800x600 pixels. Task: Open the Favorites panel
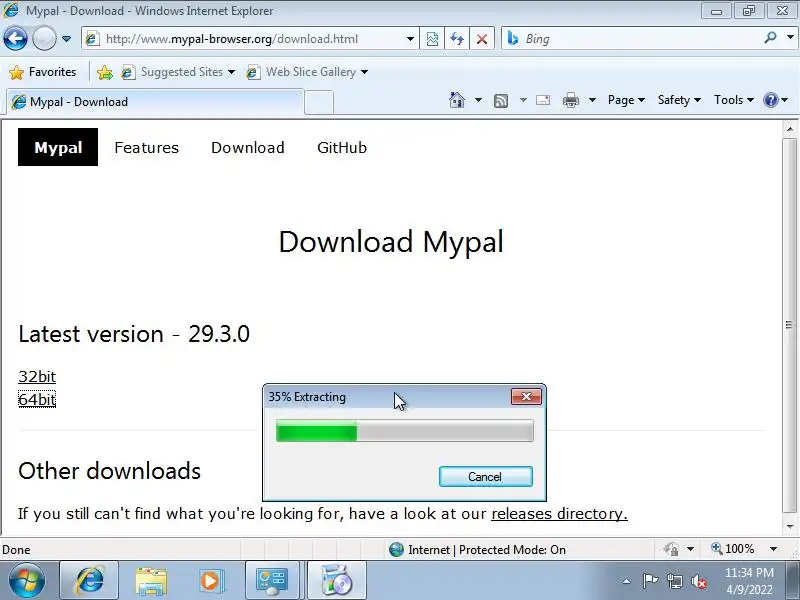(x=43, y=72)
